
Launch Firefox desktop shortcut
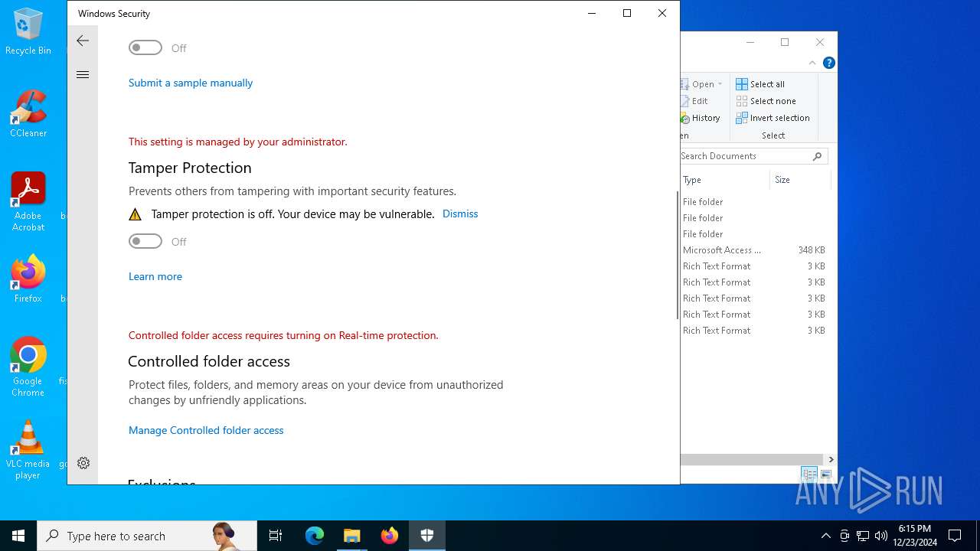click(28, 279)
